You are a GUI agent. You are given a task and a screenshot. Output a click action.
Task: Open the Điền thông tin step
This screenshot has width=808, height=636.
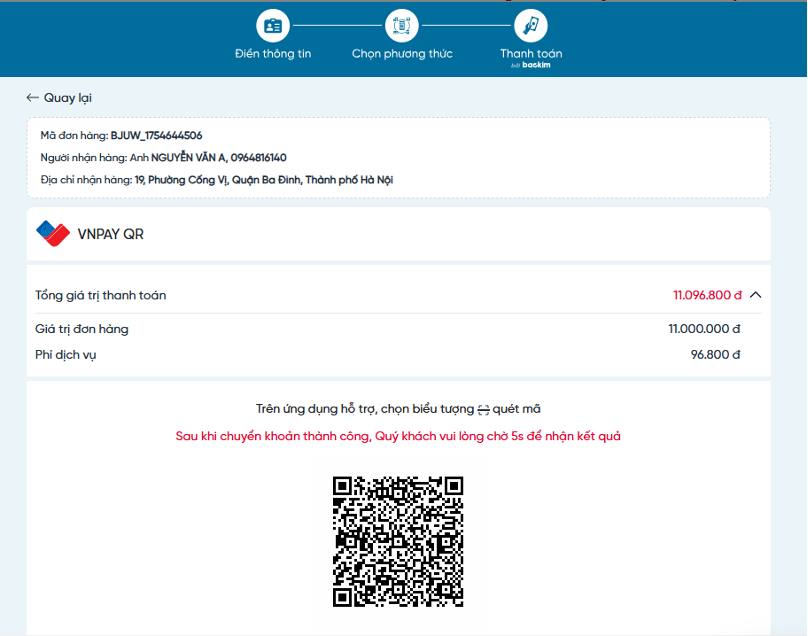coord(273,54)
